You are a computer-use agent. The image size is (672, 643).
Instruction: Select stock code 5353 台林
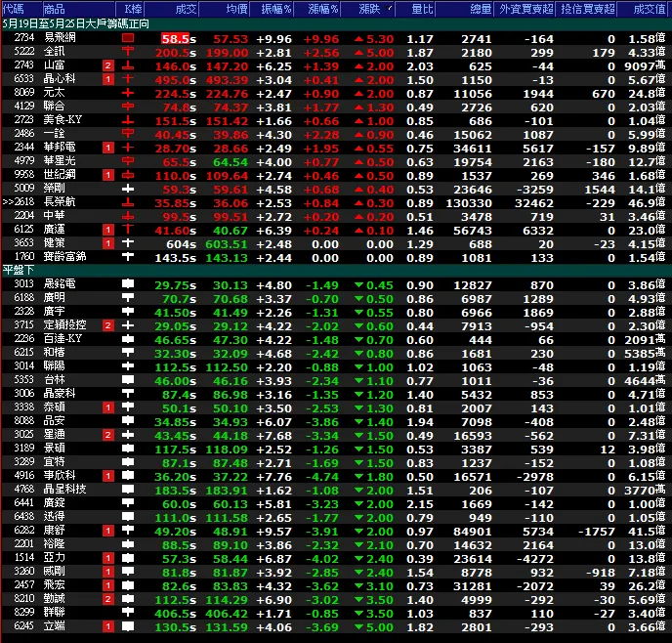tap(24, 379)
